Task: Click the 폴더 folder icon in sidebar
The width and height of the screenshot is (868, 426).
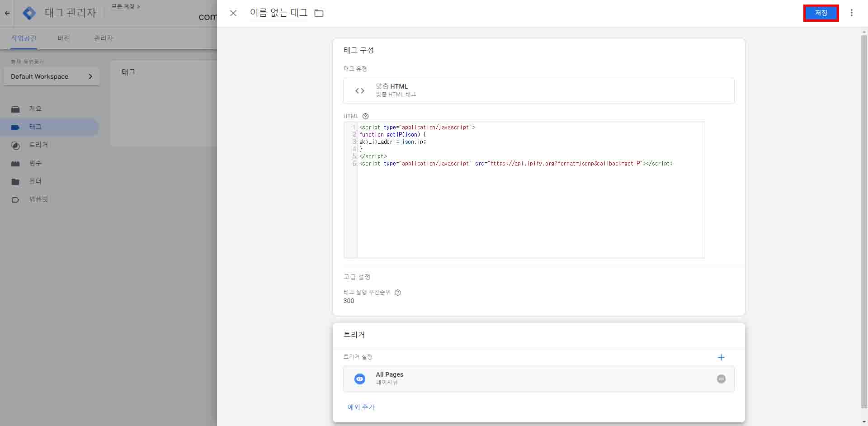Action: coord(15,182)
